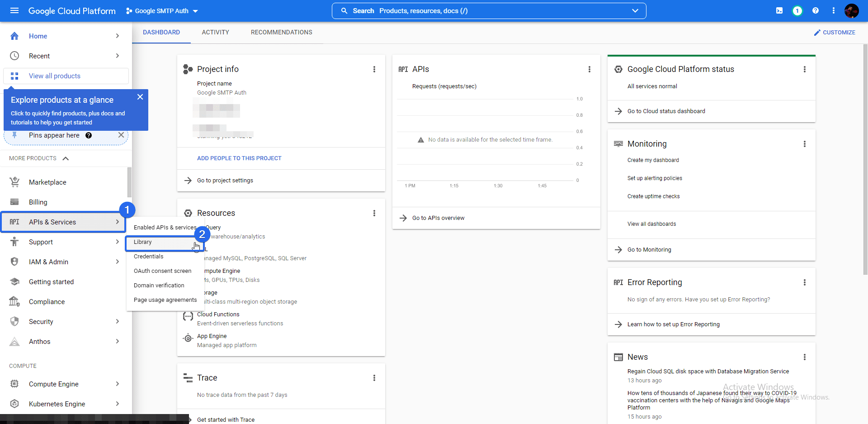Expand the Security submenu chevron
The image size is (868, 424).
point(118,321)
